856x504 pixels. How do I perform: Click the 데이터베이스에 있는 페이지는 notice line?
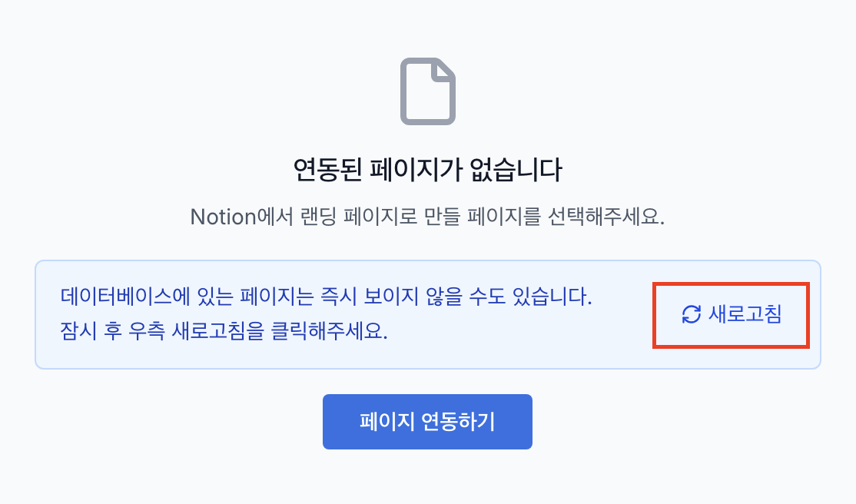click(326, 297)
